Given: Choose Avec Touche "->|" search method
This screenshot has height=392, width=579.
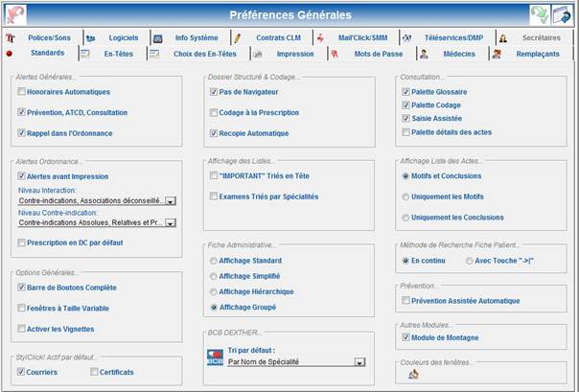Looking at the screenshot, I should (469, 261).
